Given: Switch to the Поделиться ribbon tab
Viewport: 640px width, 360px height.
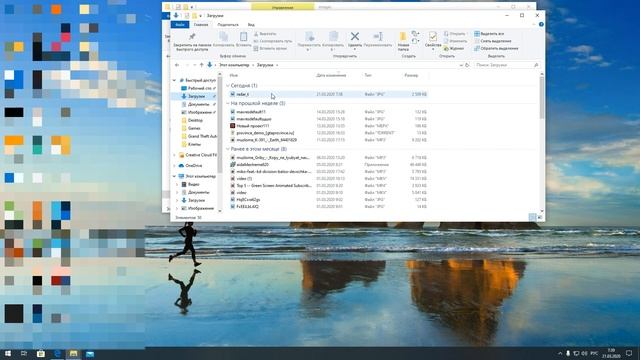Looking at the screenshot, I should coord(228,24).
